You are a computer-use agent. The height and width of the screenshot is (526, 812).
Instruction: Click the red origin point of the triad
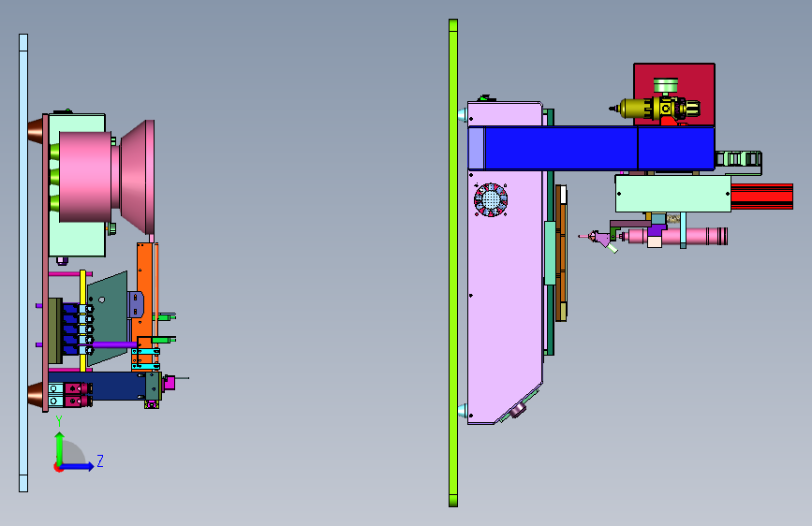tap(58, 467)
